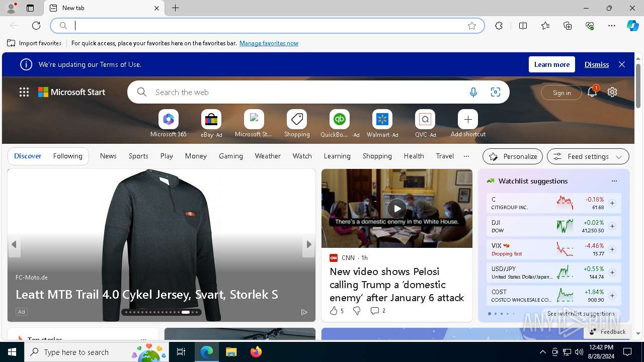
Task: Open the Collections icon
Action: click(568, 26)
